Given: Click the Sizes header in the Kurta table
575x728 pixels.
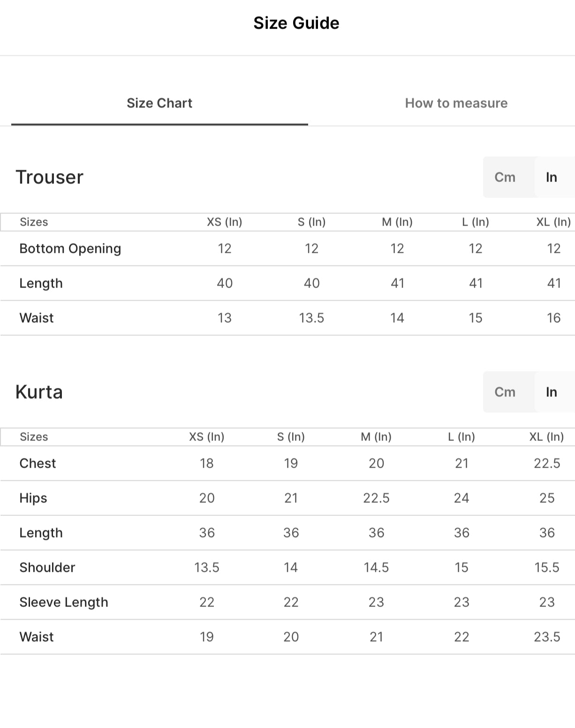Looking at the screenshot, I should (x=34, y=437).
